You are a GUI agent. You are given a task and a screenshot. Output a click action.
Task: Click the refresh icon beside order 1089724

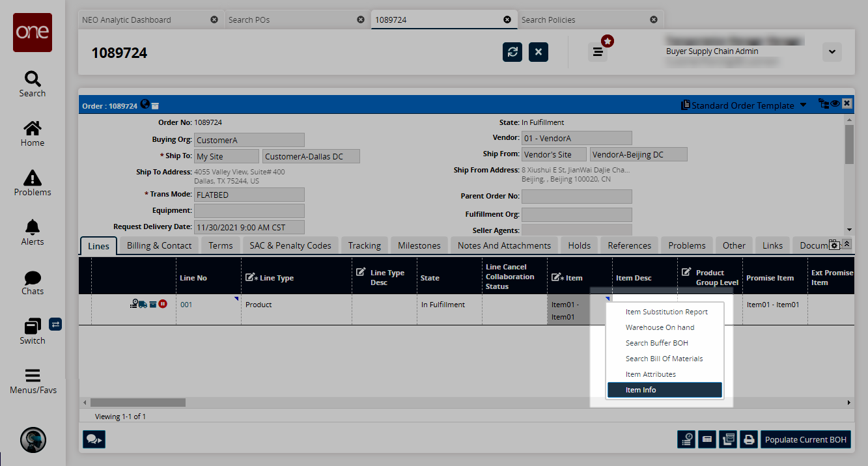512,52
